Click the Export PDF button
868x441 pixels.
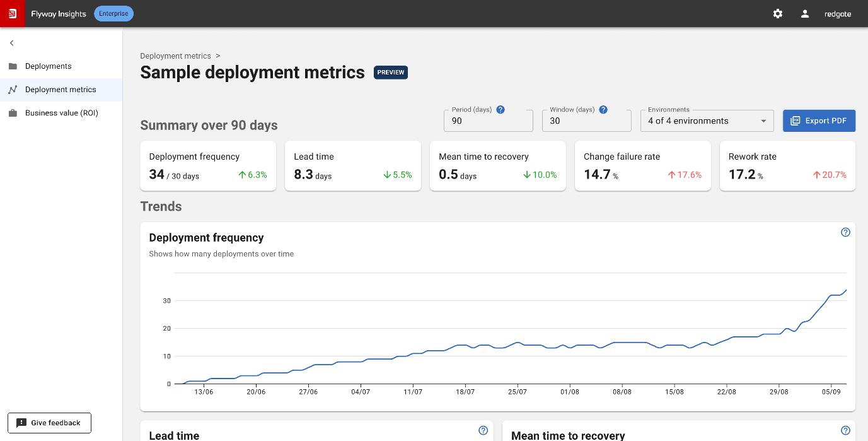(819, 121)
